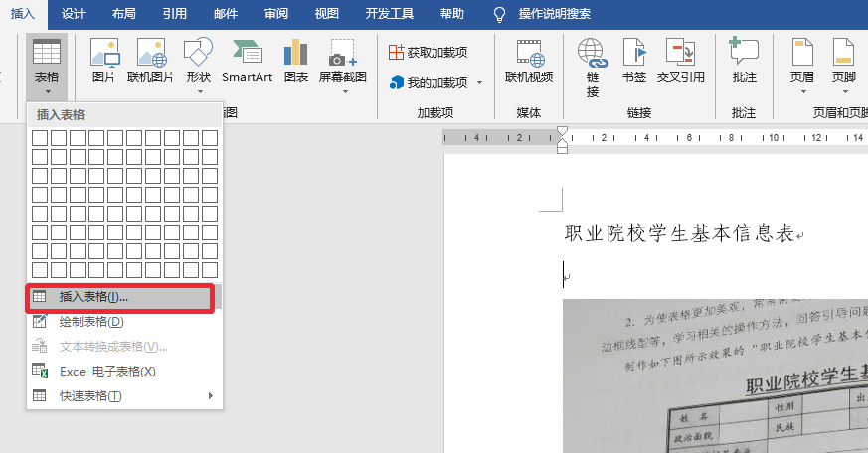
Task: Switch to the 插入 Insert tab
Action: tap(22, 14)
